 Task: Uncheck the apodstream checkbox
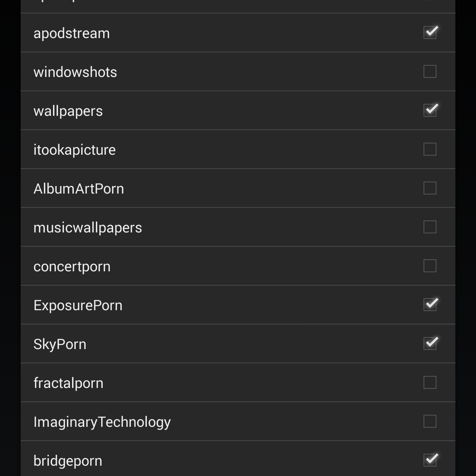430,33
